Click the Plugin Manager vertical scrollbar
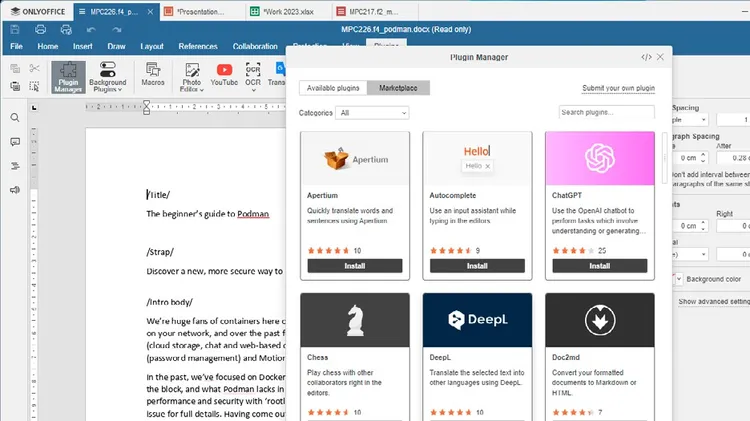 pos(664,158)
